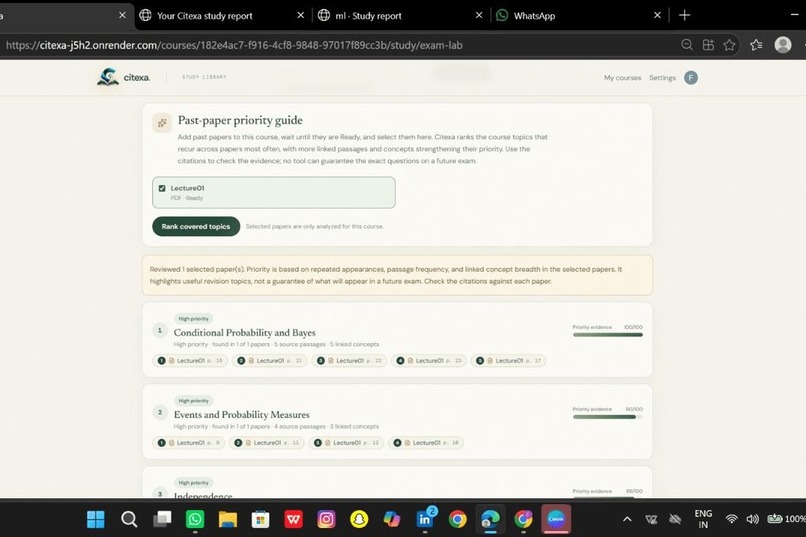Click the 100/100 priority evidence bar
Image resolution: width=806 pixels, height=537 pixels.
pos(608,335)
